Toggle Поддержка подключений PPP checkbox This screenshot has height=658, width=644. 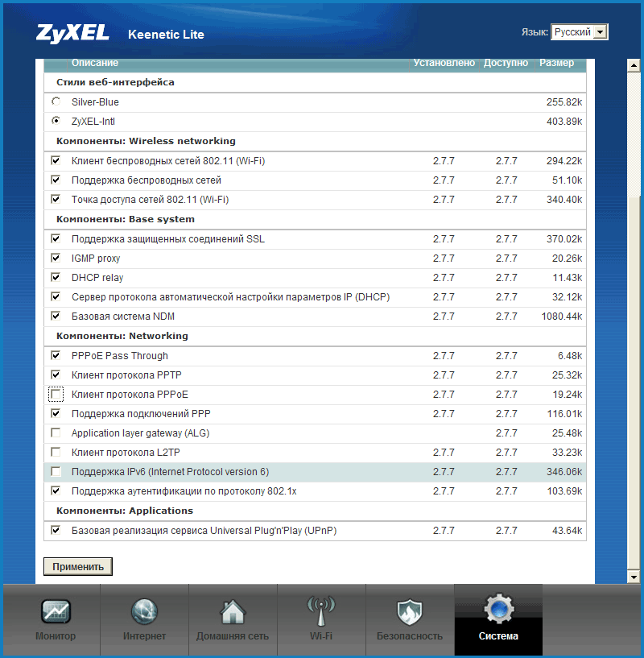[x=56, y=413]
